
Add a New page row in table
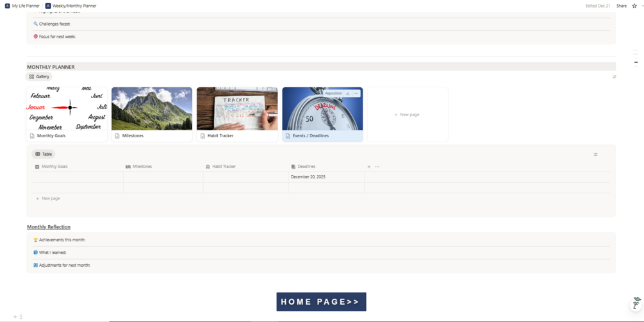coord(48,198)
